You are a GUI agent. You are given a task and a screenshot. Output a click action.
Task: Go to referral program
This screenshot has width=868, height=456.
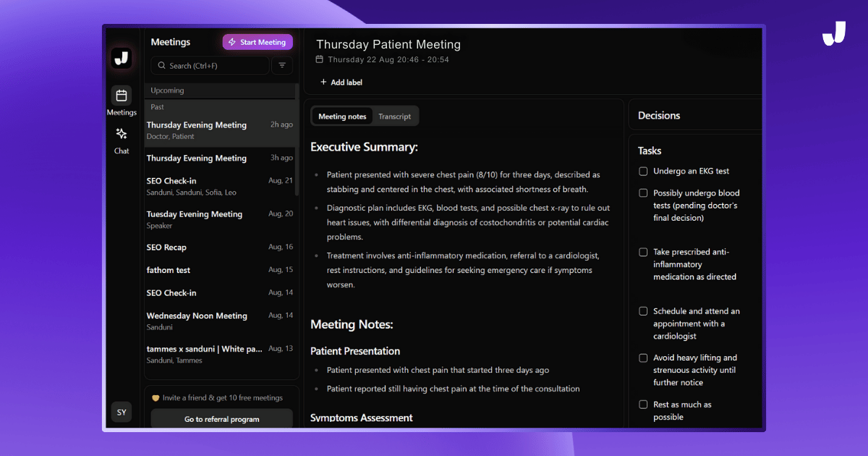pos(221,419)
